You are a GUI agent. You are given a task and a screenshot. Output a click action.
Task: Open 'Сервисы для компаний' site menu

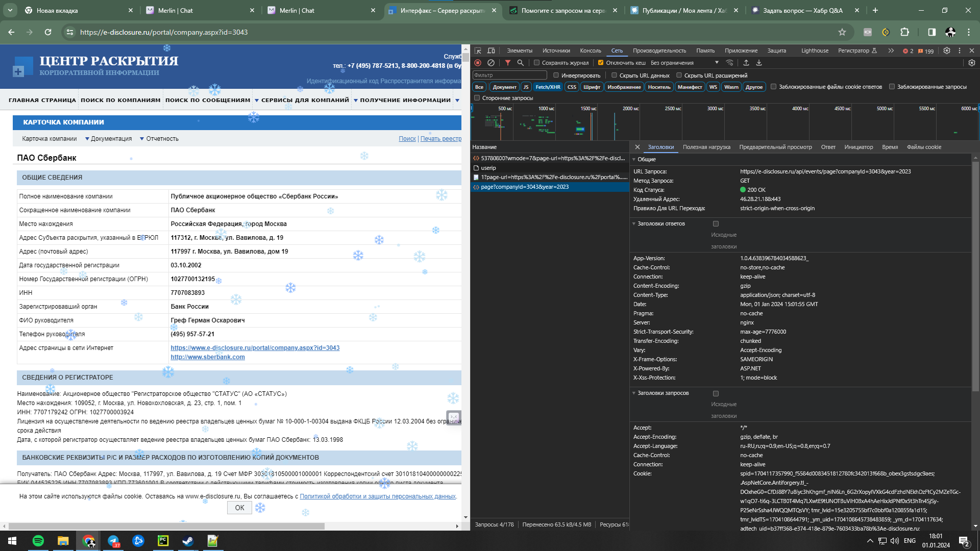(x=302, y=100)
